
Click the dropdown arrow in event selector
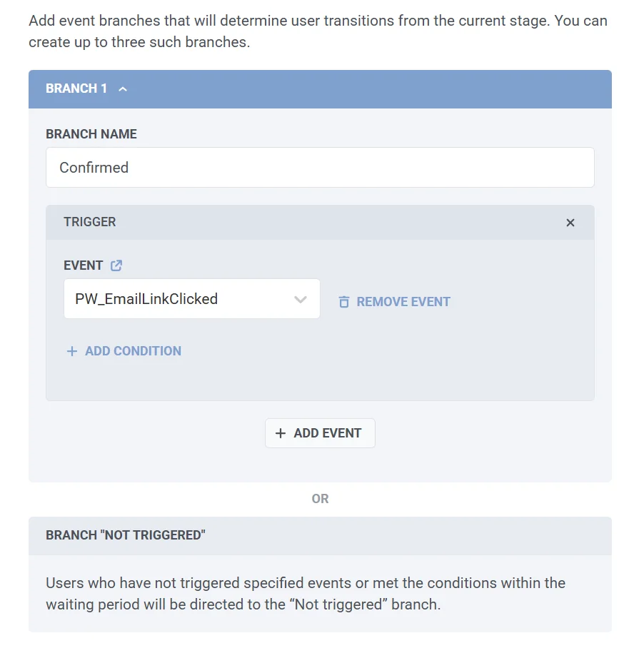pos(301,299)
